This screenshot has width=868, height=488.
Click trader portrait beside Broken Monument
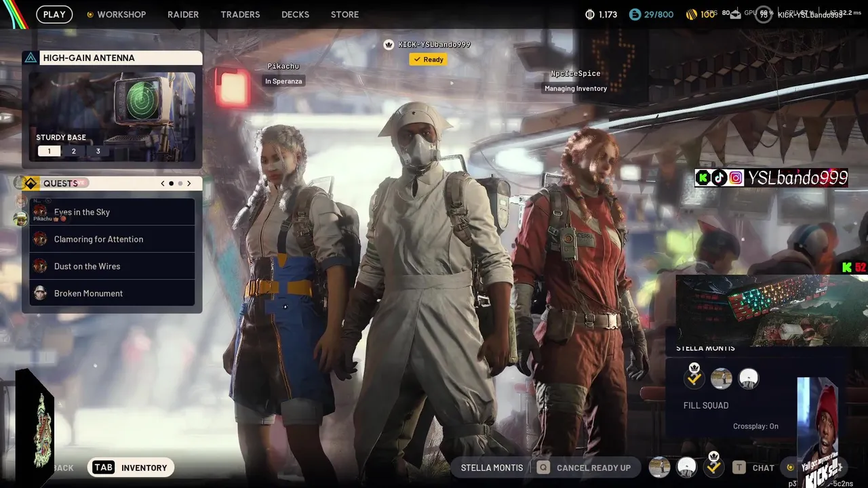(41, 293)
